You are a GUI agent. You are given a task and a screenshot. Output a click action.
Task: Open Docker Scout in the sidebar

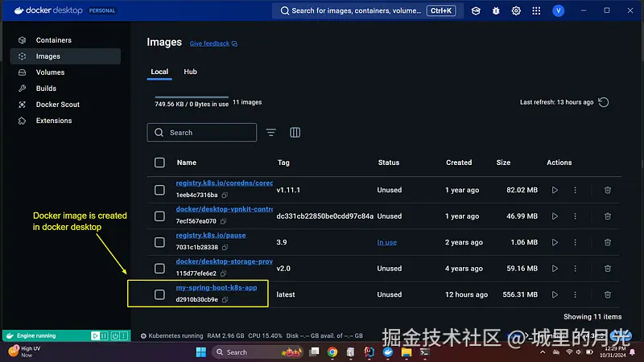click(57, 105)
